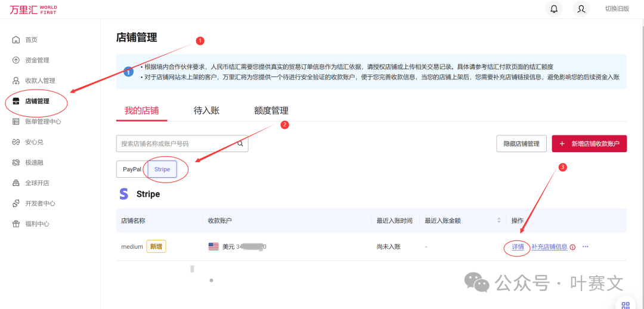Open the three-dot more actions menu

point(585,247)
